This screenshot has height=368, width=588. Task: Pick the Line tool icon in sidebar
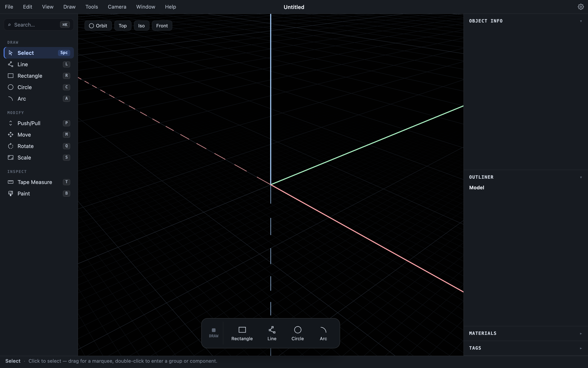pos(10,64)
